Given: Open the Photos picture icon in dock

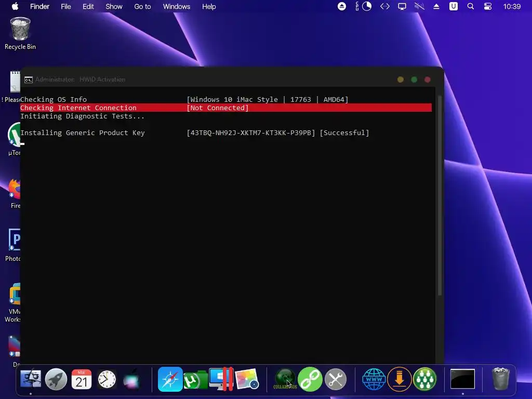Looking at the screenshot, I should 247,379.
